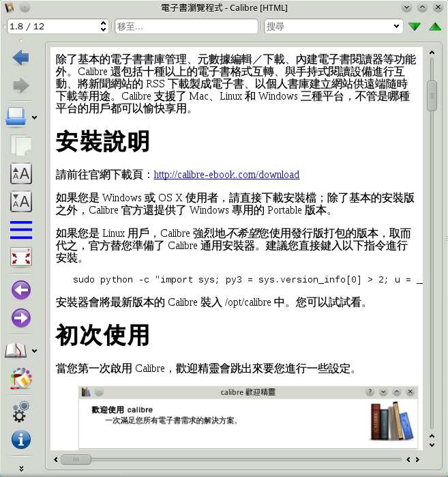Open the ebook file icon
448x477 pixels.
pyautogui.click(x=16, y=116)
